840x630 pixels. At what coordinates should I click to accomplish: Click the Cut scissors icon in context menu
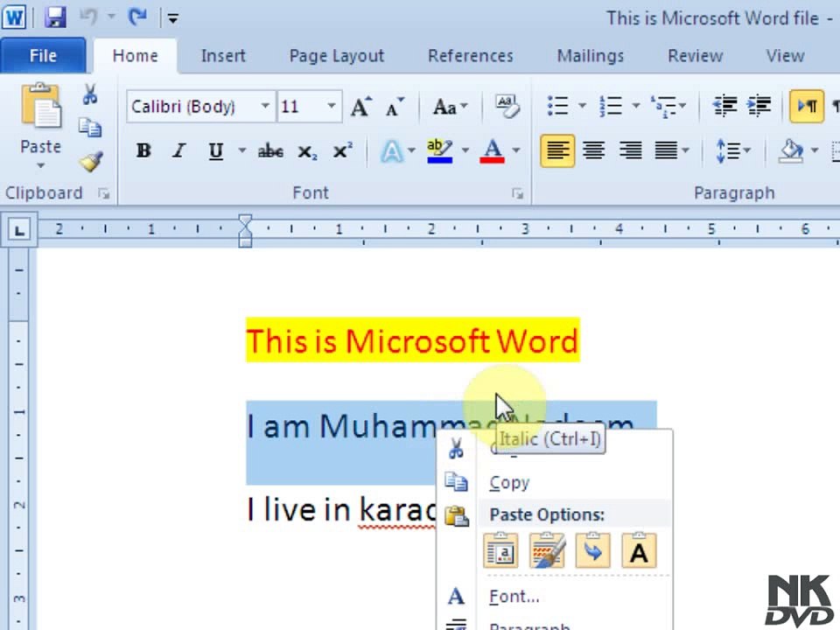pos(457,449)
